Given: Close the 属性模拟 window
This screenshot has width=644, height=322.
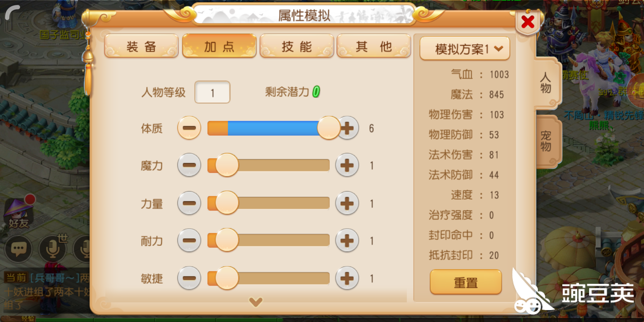Looking at the screenshot, I should coord(527,22).
